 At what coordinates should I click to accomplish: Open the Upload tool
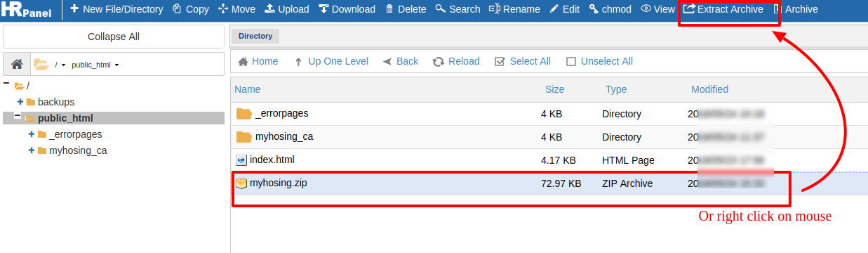point(287,9)
